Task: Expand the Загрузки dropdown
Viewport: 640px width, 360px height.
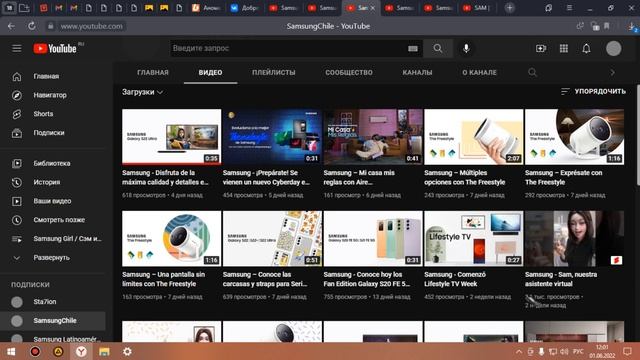Action: tap(142, 92)
